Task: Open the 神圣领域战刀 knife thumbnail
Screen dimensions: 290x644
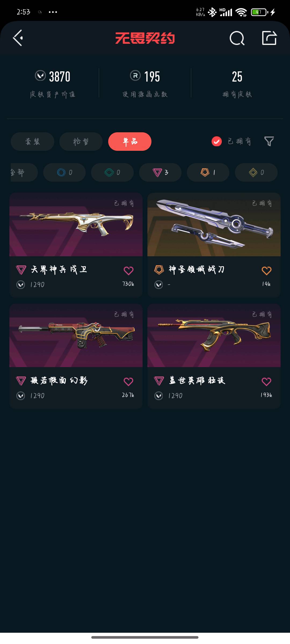Action: click(x=214, y=224)
